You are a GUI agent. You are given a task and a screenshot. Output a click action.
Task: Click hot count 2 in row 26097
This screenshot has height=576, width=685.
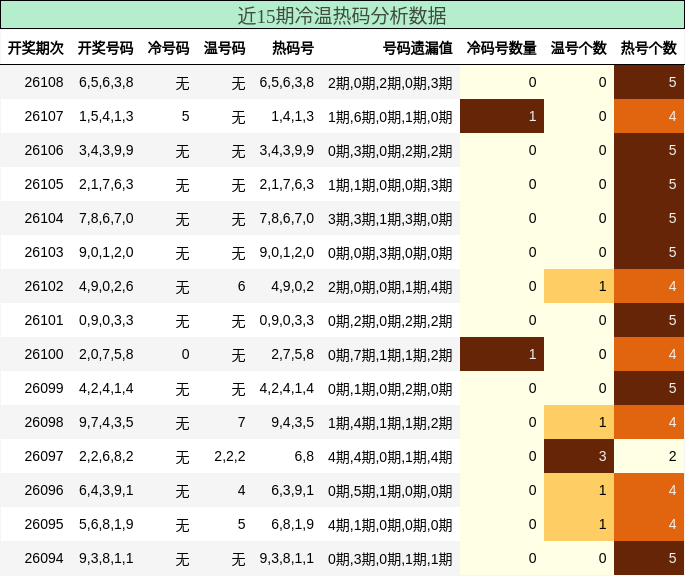point(649,456)
